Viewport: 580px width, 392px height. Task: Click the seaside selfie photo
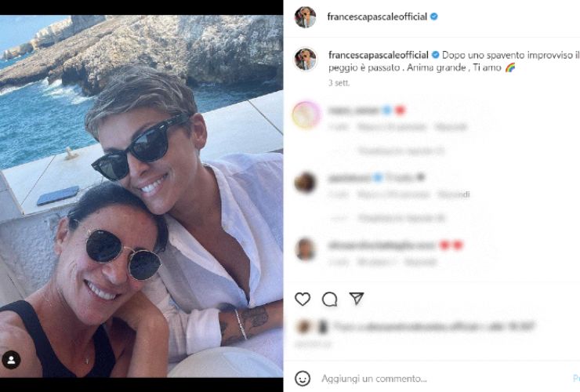pos(141,196)
